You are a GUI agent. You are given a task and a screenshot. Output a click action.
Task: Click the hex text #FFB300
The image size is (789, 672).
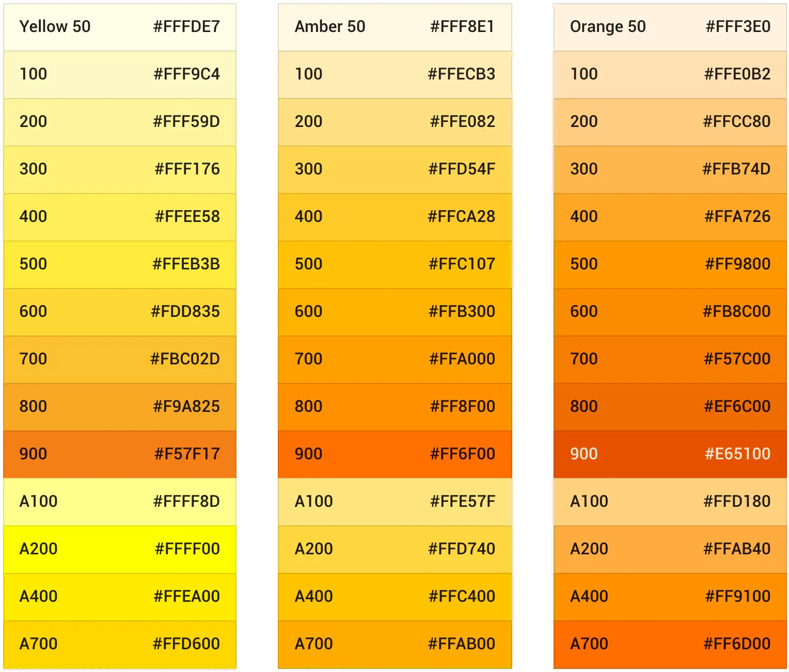click(x=462, y=312)
